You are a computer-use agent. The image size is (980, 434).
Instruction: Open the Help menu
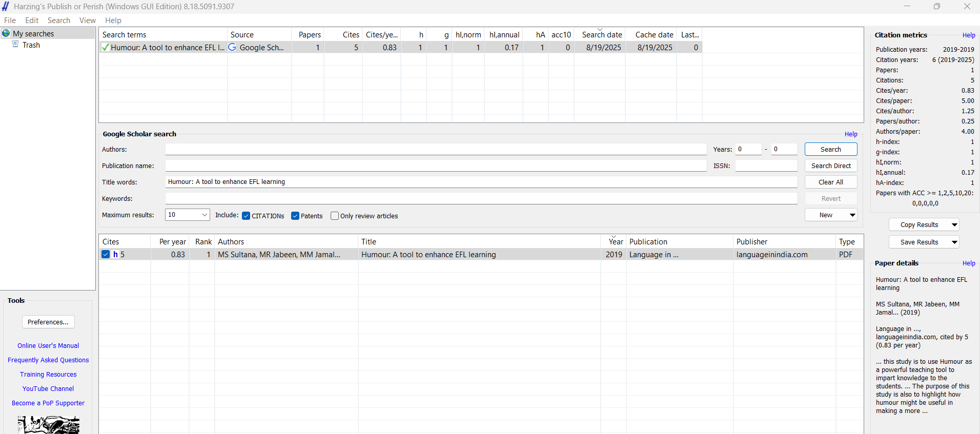(x=113, y=20)
